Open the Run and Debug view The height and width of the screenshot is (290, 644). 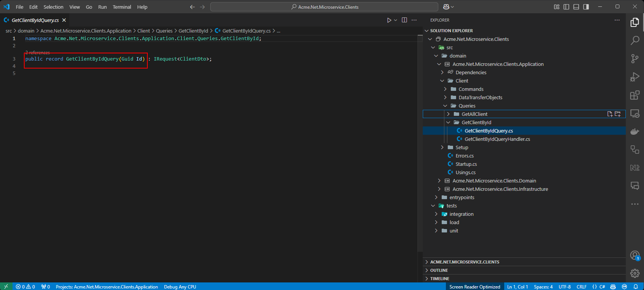click(635, 77)
